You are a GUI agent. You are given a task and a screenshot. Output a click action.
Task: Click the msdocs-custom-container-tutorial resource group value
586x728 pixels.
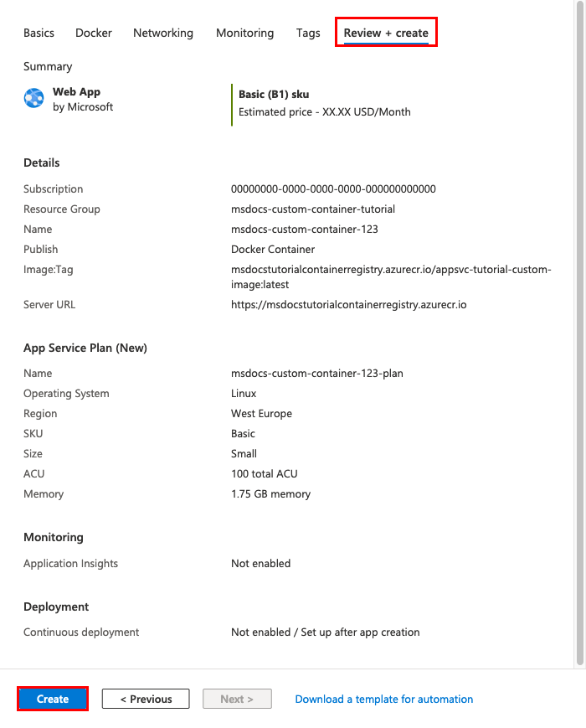(x=313, y=209)
